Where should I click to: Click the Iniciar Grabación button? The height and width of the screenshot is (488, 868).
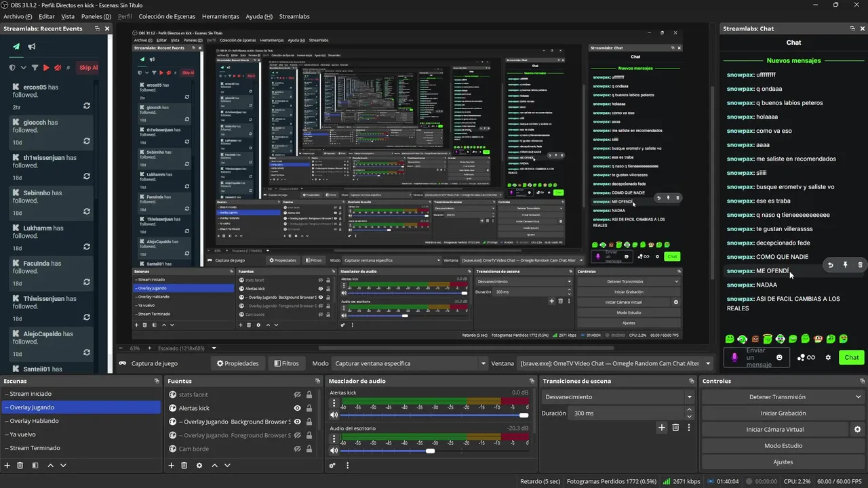(783, 413)
